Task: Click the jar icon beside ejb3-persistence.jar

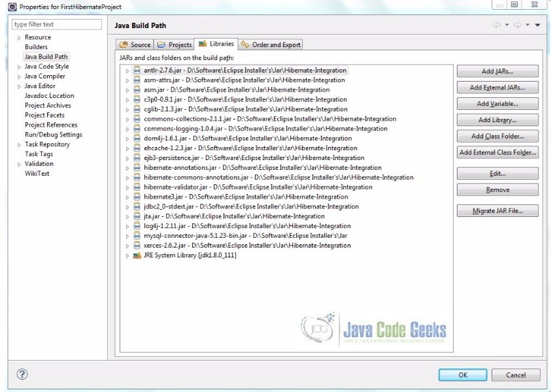Action: (x=137, y=158)
